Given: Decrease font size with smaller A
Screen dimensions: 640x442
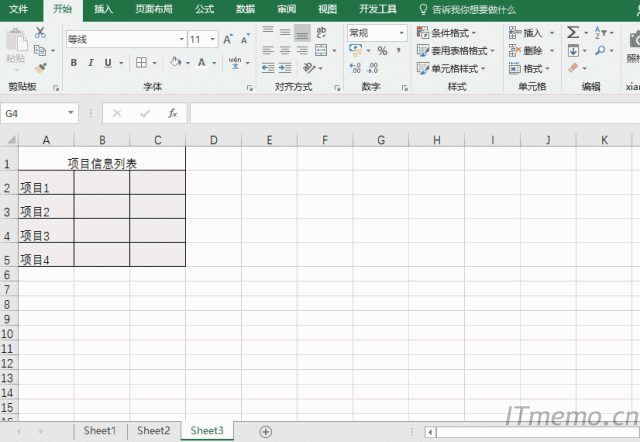Looking at the screenshot, I should pyautogui.click(x=245, y=39).
